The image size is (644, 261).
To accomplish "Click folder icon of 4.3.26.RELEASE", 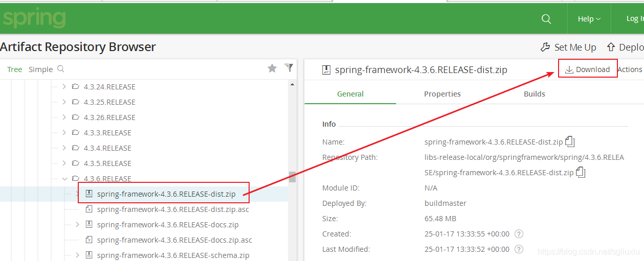I will 76,117.
